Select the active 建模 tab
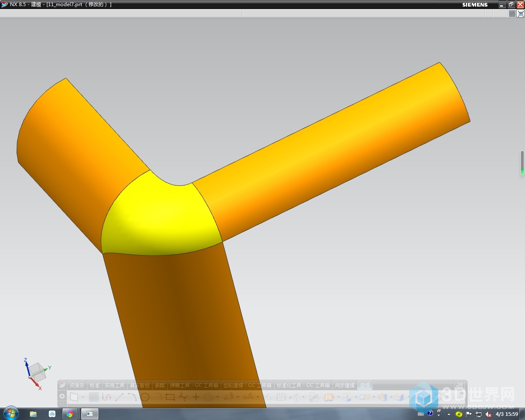Image resolution: width=525 pixels, height=420 pixels. click(x=365, y=385)
